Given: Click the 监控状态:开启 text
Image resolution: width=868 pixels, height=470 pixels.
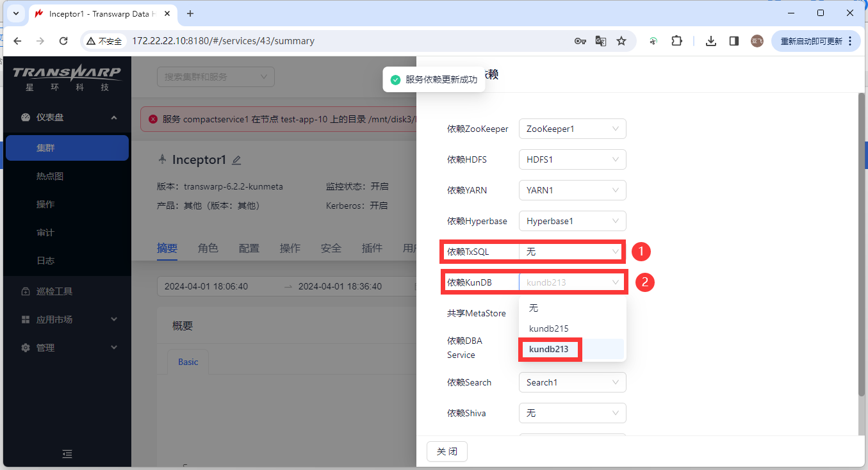Looking at the screenshot, I should (357, 186).
